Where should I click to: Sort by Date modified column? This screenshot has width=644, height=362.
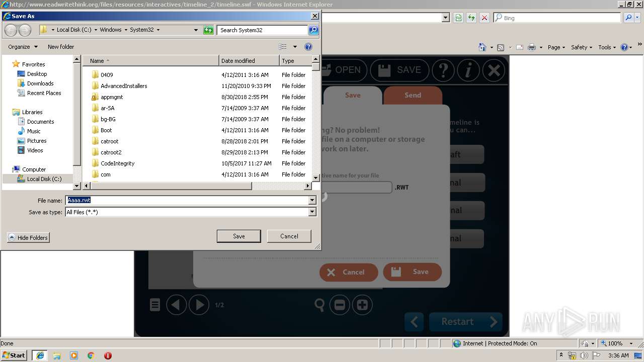coord(249,61)
